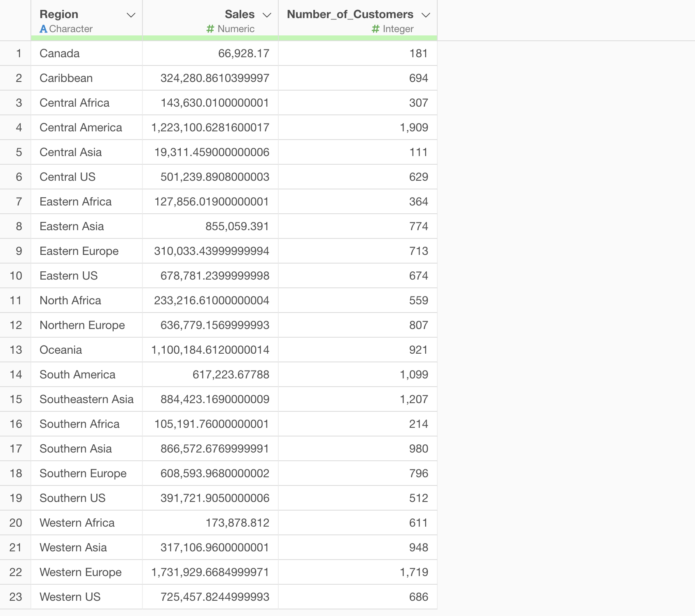Select customer count 1,909 cell

coord(414,128)
